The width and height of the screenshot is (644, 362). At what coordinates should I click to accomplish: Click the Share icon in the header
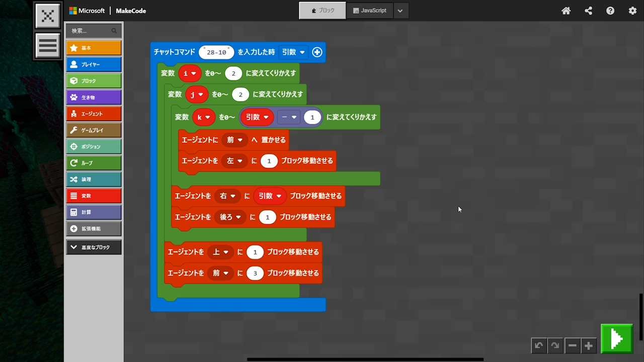coord(588,11)
